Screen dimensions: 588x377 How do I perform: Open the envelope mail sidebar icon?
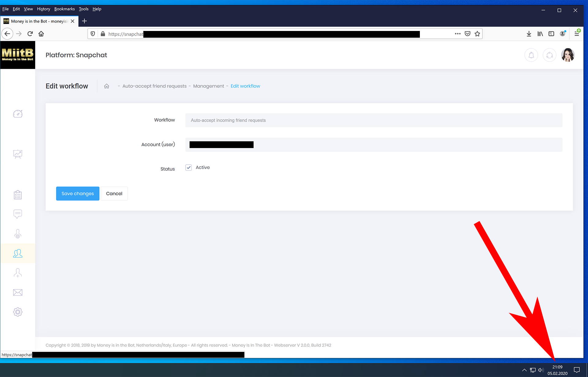point(18,292)
